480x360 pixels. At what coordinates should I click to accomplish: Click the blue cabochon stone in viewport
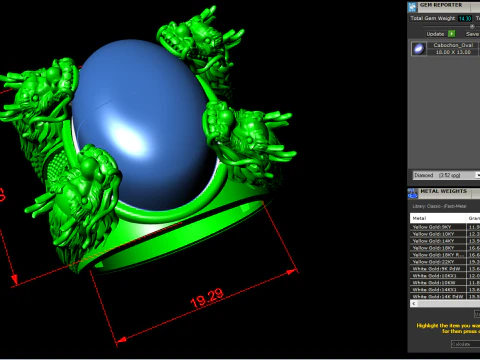(x=143, y=123)
